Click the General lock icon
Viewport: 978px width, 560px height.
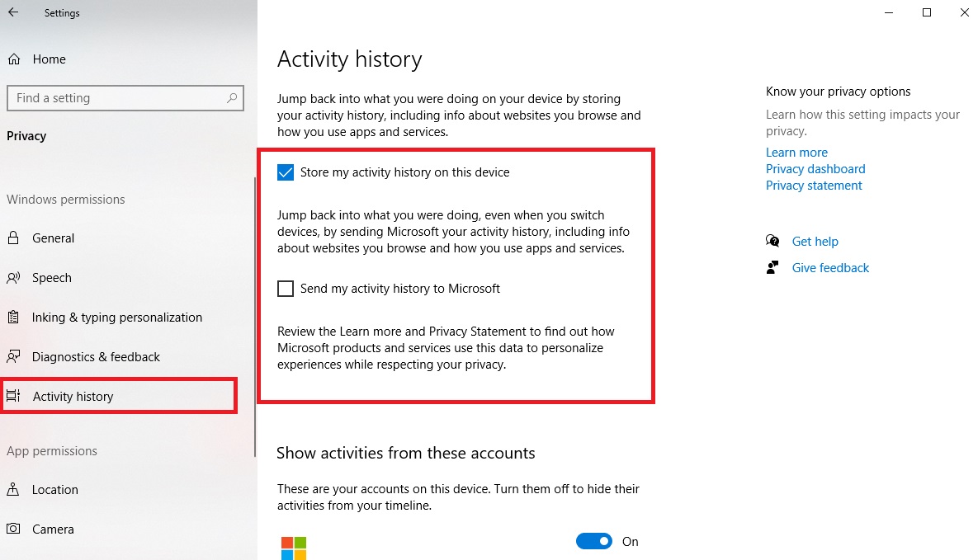pyautogui.click(x=13, y=238)
